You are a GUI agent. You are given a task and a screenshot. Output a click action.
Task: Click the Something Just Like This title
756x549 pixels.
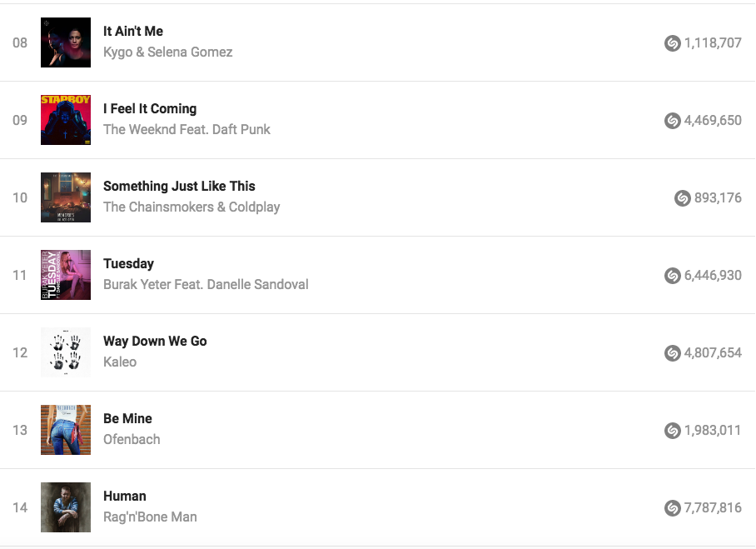(179, 187)
